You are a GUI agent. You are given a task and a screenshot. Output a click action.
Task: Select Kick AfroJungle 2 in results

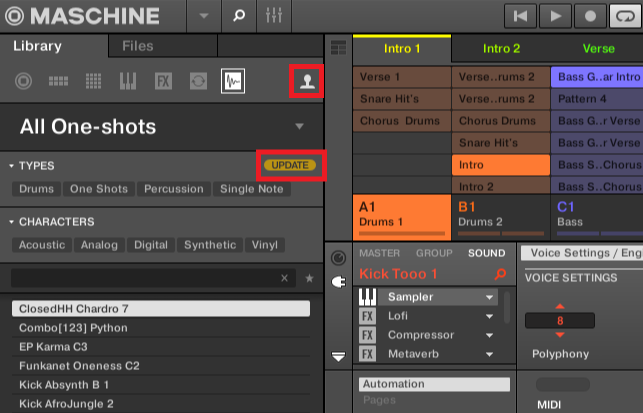tap(161, 404)
